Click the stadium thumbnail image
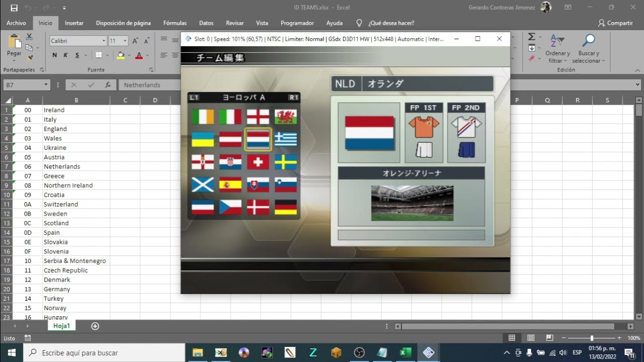This screenshot has width=644, height=362. pos(412,203)
